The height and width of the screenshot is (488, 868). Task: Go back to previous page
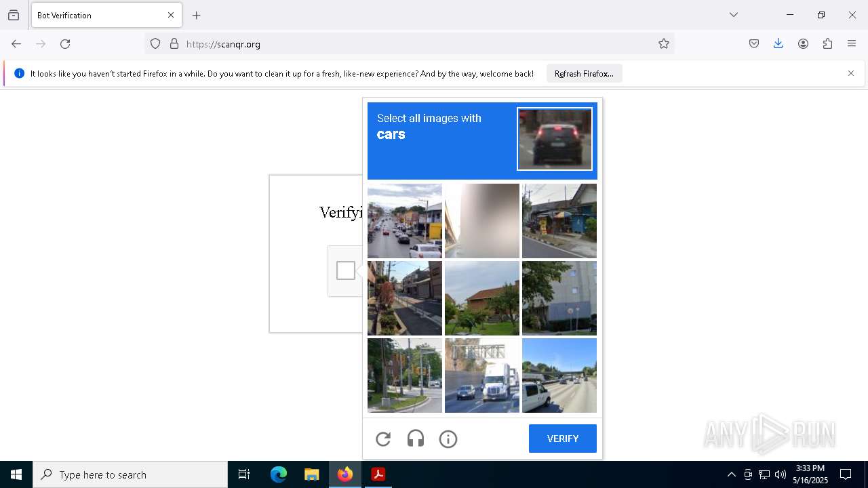tap(16, 44)
